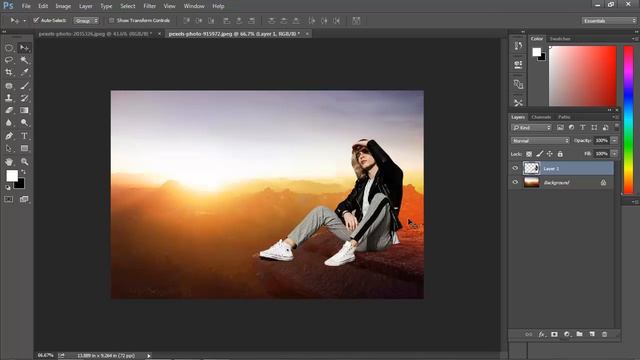The width and height of the screenshot is (640, 360).
Task: Open the layer filter Kind dropdown
Action: 531,128
